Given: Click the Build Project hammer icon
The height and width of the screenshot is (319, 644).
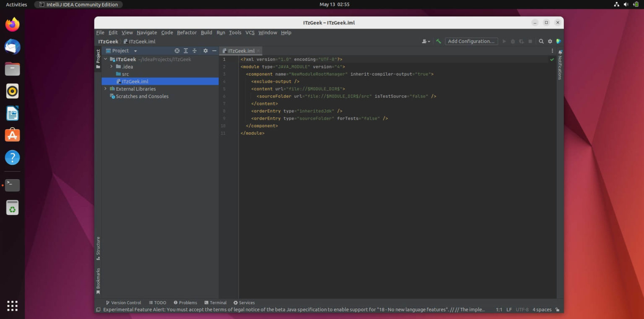Looking at the screenshot, I should click(x=439, y=41).
